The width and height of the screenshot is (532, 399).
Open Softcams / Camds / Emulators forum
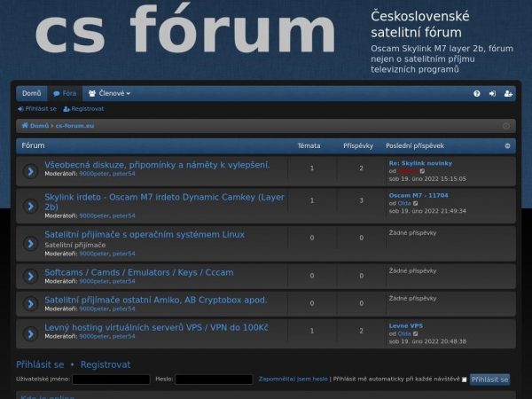click(139, 272)
